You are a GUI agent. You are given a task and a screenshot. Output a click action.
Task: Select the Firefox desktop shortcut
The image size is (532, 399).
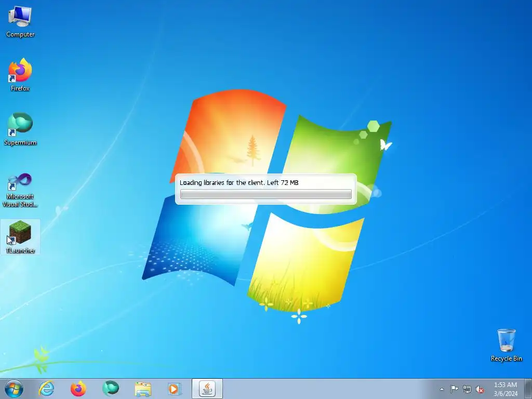click(20, 75)
